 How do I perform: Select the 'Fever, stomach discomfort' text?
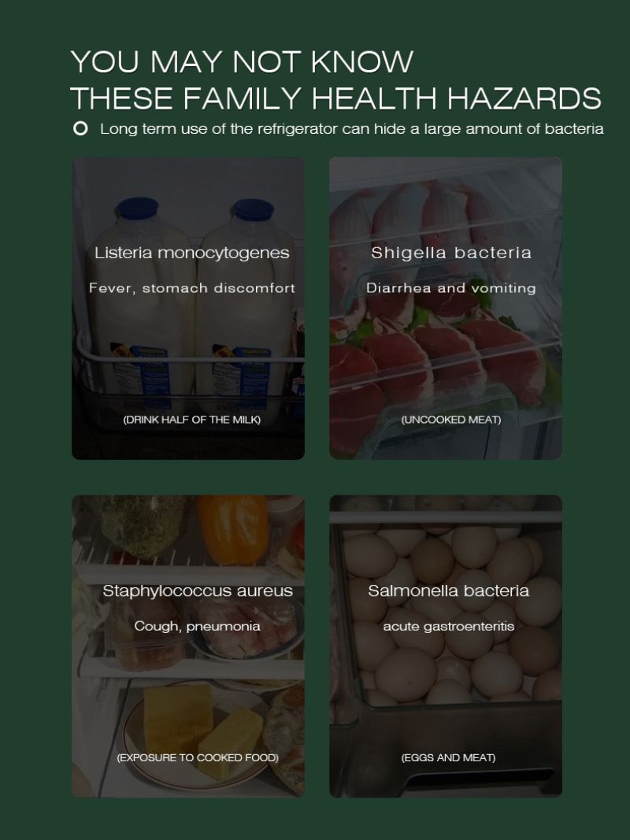(x=192, y=288)
